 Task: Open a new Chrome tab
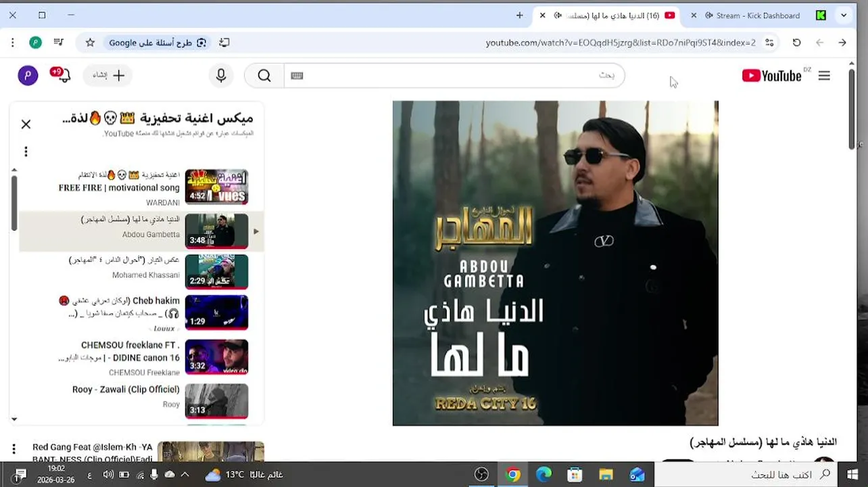[x=519, y=16]
